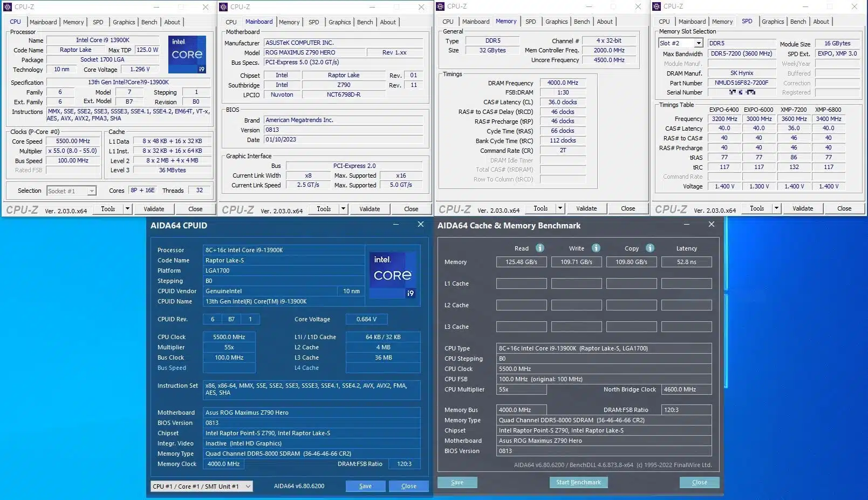This screenshot has width=868, height=500.
Task: Open the Socket #1 selection dropdown
Action: point(92,191)
